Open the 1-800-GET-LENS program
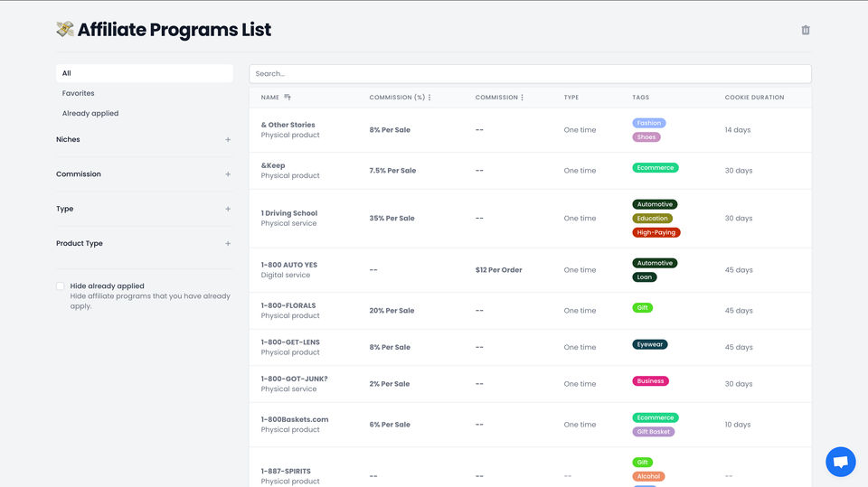The height and width of the screenshot is (487, 868). [290, 342]
